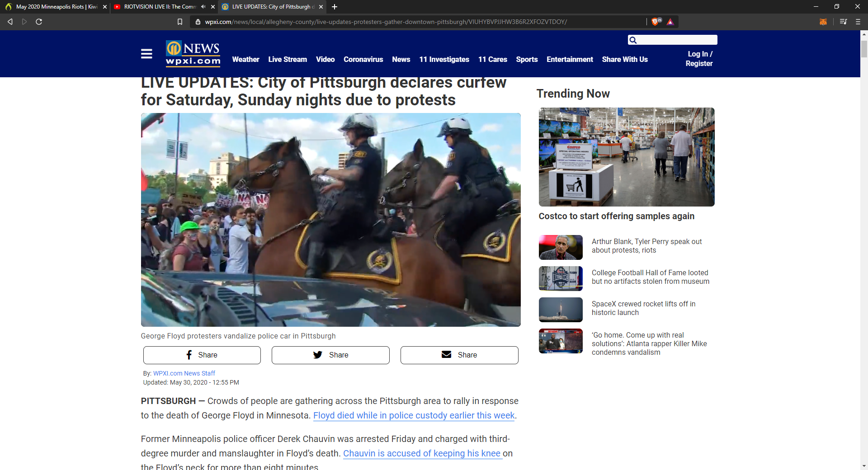Open Share With Us page
The width and height of the screenshot is (868, 470).
click(625, 59)
